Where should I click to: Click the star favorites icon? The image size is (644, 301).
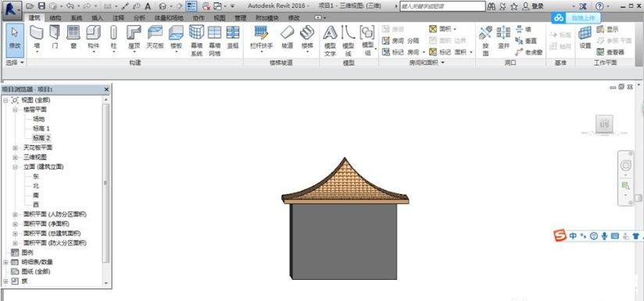coord(513,6)
